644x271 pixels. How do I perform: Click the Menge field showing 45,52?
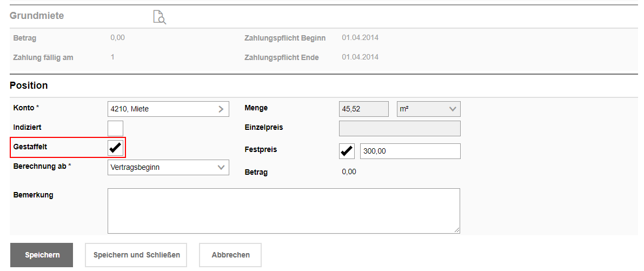pos(364,109)
